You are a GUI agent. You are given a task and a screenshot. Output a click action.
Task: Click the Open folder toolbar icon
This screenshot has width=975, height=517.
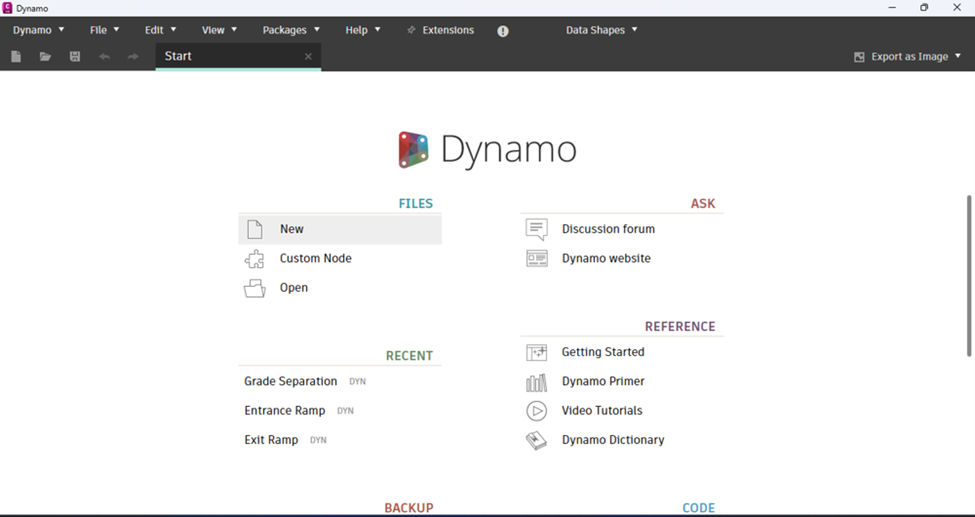(x=45, y=57)
